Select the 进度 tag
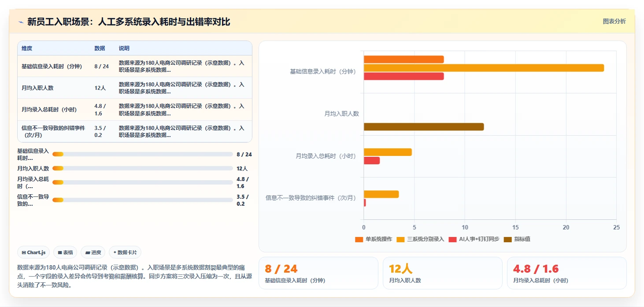This screenshot has height=307, width=644. 93,252
